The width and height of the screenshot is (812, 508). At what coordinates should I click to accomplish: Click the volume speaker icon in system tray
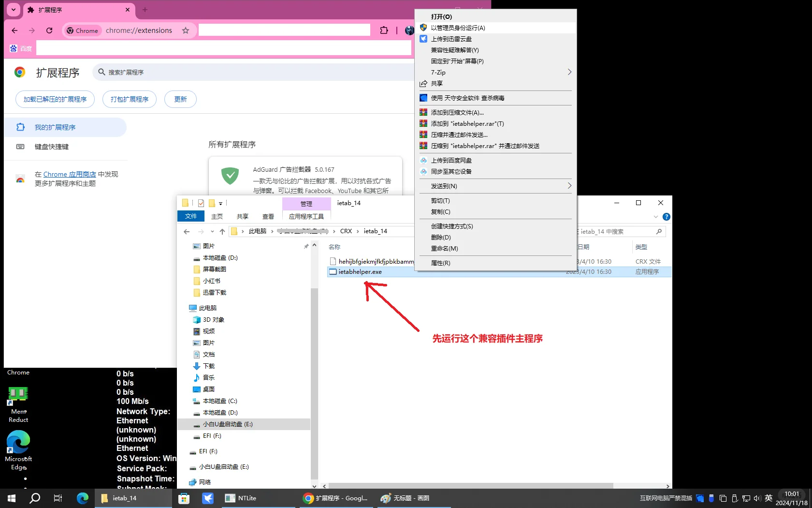pos(757,498)
